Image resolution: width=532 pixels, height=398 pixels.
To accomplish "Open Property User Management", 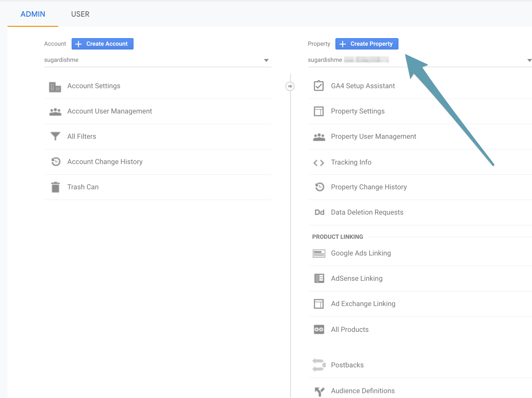I will [374, 137].
